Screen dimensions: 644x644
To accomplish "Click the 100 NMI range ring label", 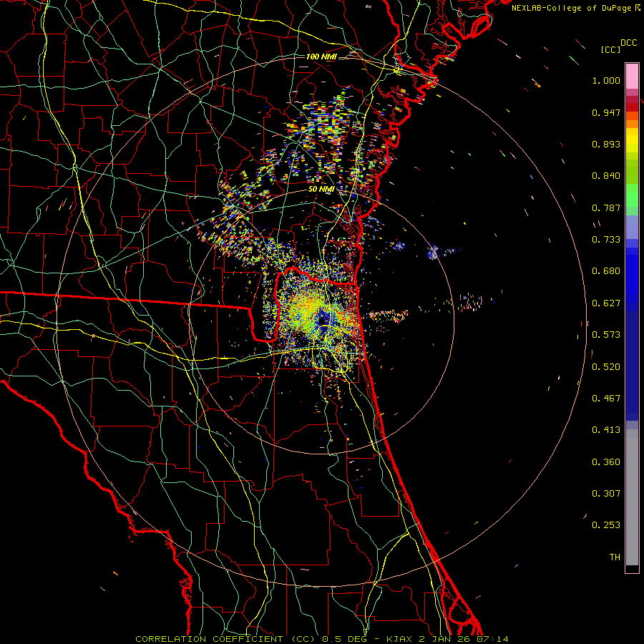I will coord(321,57).
